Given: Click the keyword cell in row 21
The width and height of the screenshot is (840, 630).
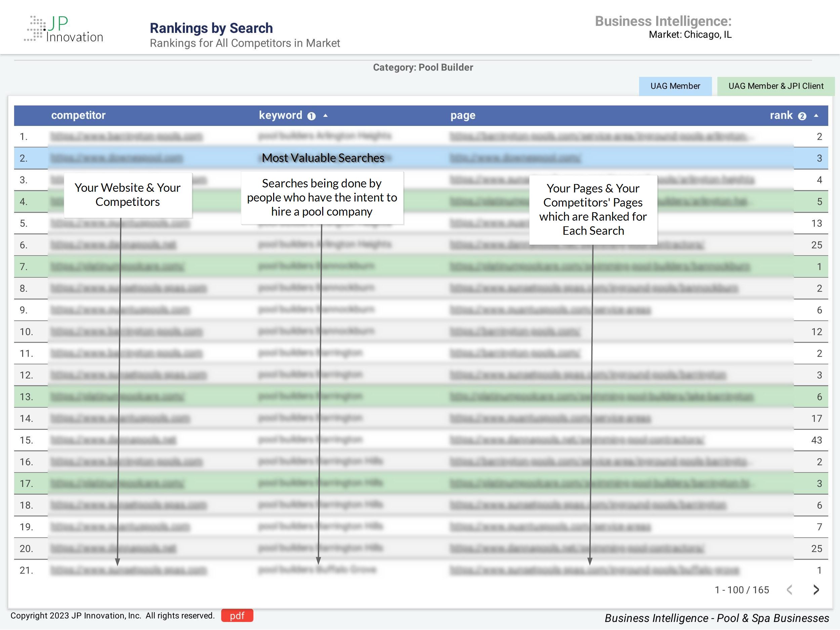Looking at the screenshot, I should [317, 569].
